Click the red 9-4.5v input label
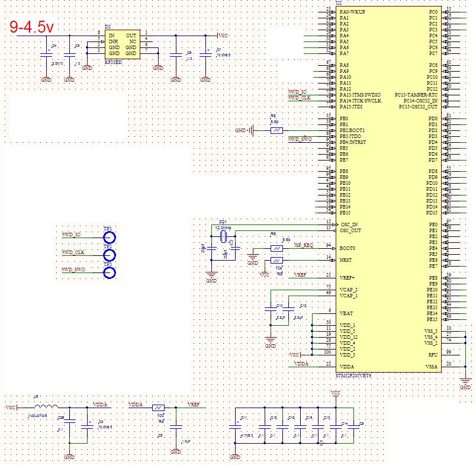 (x=33, y=27)
